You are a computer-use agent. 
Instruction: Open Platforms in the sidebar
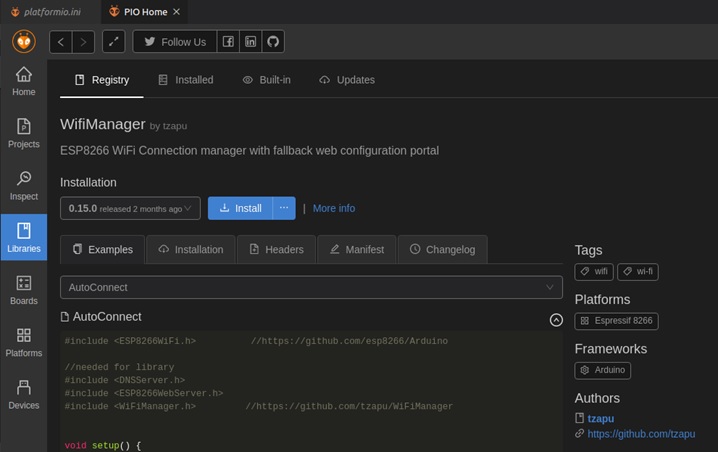[x=24, y=342]
